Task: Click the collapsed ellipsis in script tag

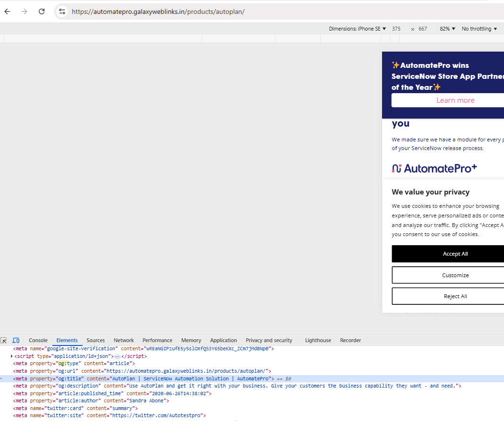Action: [117, 356]
